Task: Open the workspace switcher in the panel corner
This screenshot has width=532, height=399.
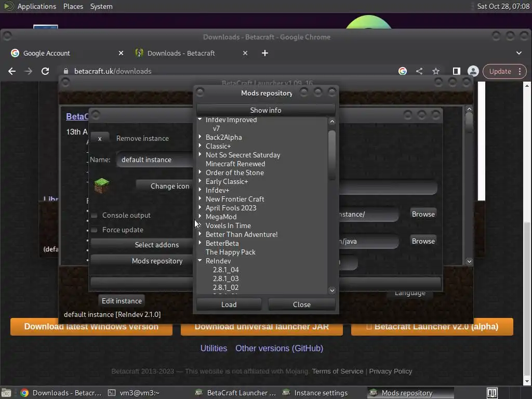Action: pyautogui.click(x=492, y=393)
